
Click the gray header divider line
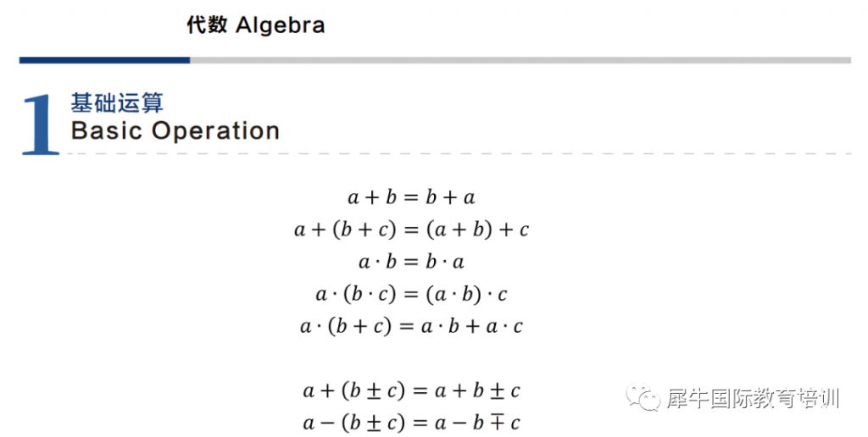tap(520, 60)
